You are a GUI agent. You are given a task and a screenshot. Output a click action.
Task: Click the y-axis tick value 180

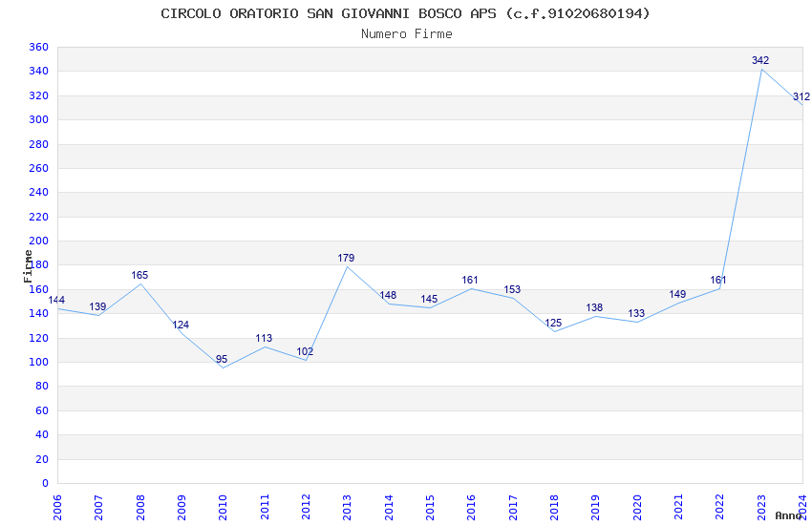click(39, 264)
